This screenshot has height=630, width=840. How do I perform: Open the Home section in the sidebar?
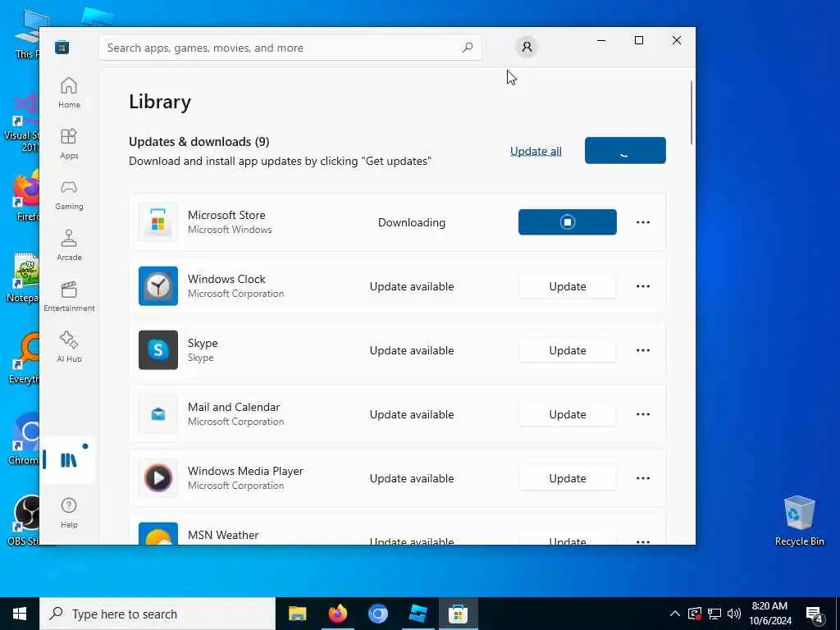pyautogui.click(x=69, y=93)
